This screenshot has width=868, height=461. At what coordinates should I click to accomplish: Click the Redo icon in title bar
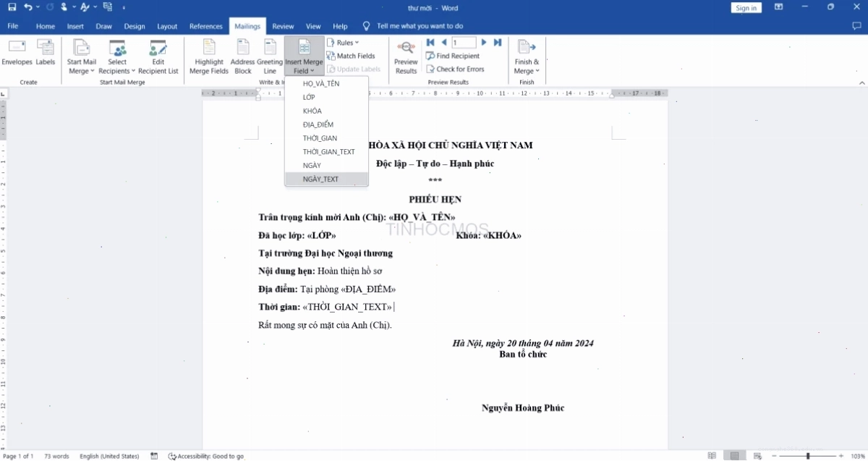tap(50, 7)
